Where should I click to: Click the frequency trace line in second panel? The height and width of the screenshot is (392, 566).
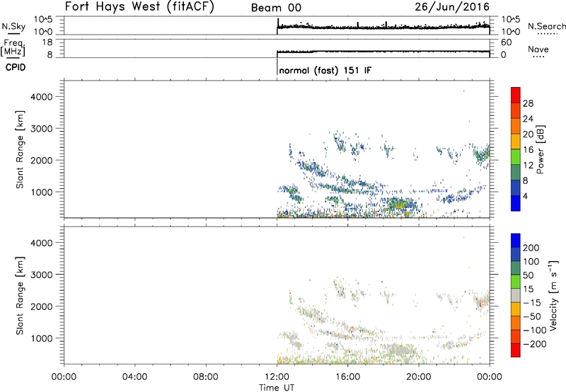[x=383, y=52]
